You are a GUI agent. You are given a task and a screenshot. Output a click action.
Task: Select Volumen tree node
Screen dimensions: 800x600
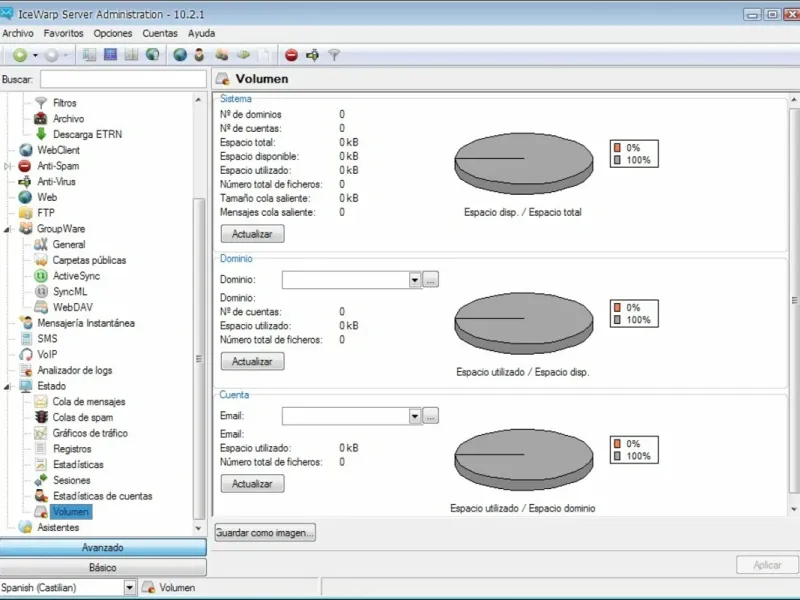coord(70,512)
